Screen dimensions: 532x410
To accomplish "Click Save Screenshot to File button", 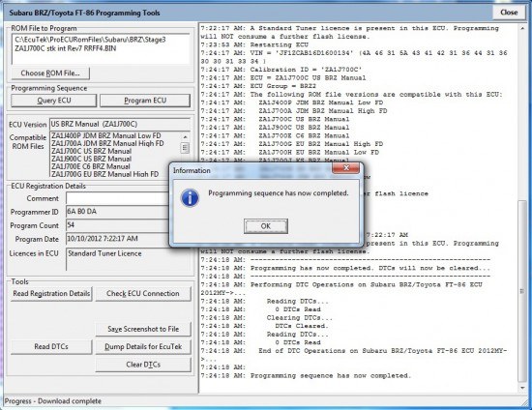I will tap(143, 329).
